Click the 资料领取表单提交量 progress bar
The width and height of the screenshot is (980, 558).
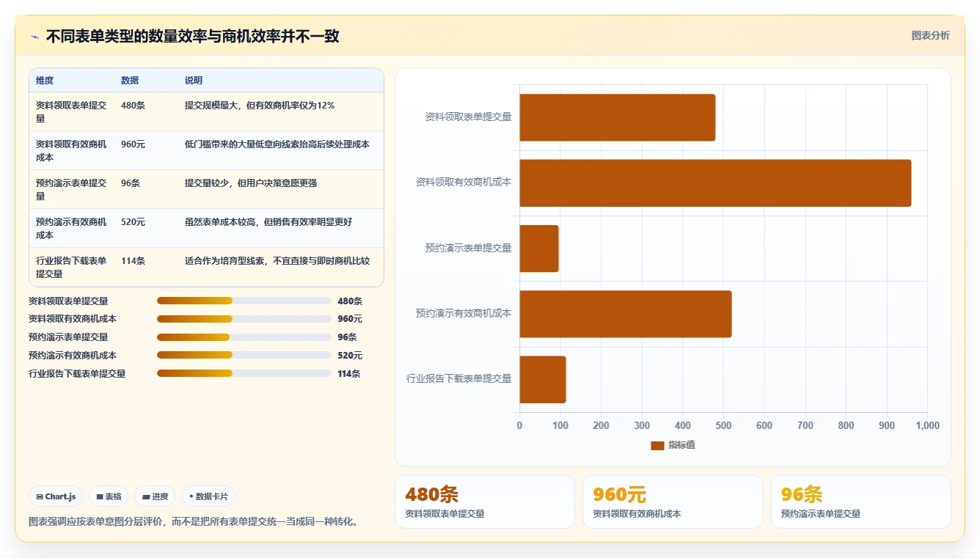244,301
